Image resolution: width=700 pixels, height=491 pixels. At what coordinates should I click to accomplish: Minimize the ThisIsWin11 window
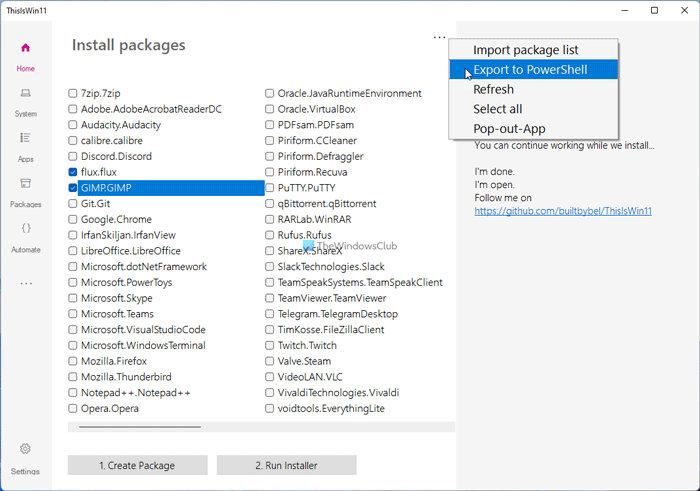click(625, 10)
